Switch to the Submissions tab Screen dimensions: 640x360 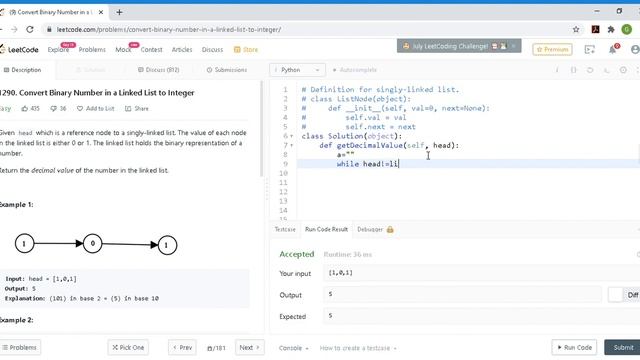[x=227, y=70]
